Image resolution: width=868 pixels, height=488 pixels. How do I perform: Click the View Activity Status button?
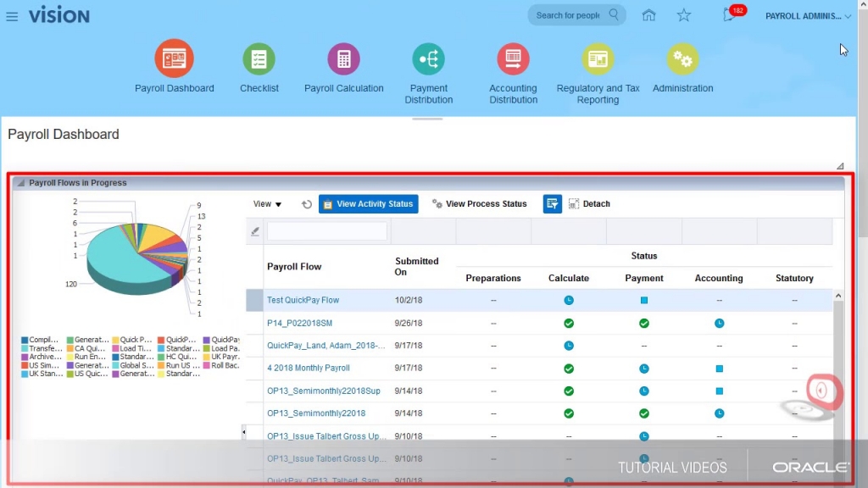pos(368,203)
